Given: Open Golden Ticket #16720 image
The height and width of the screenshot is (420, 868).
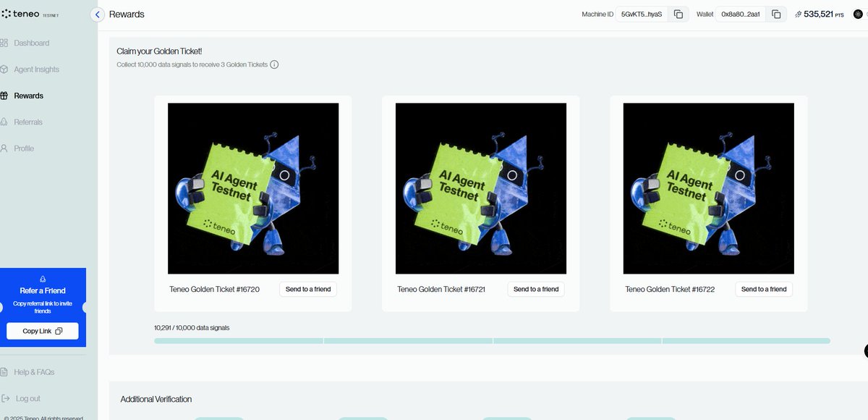Looking at the screenshot, I should (x=253, y=188).
